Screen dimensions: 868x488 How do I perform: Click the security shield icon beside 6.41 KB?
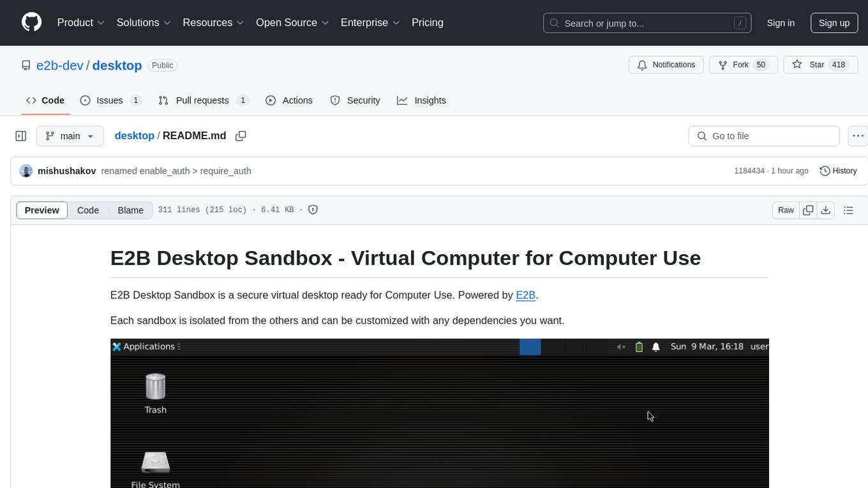coord(313,210)
